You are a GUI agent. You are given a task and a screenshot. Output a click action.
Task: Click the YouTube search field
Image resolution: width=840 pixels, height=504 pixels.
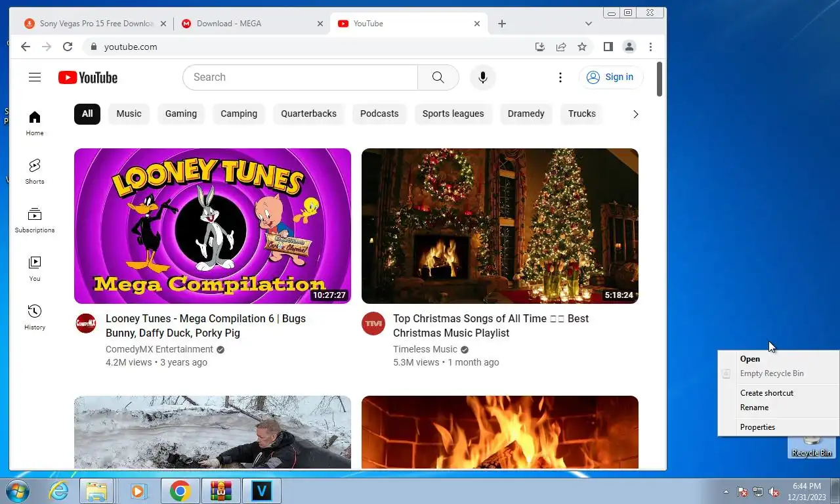coord(301,77)
